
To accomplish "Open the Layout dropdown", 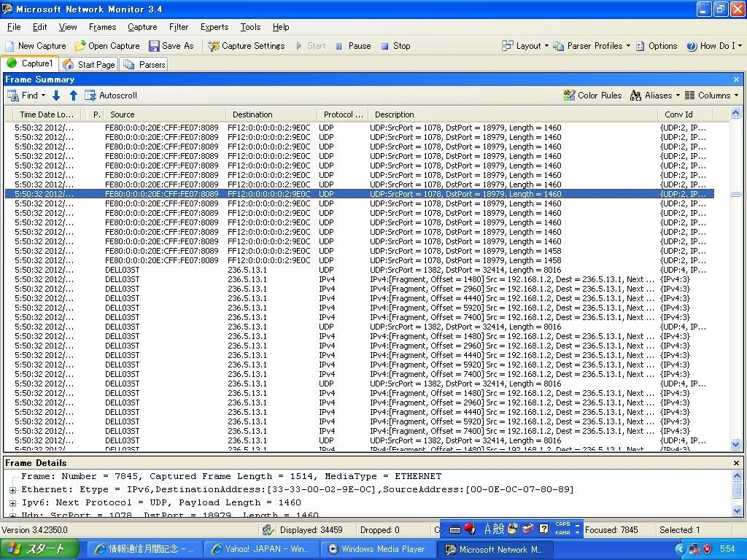I will click(525, 46).
